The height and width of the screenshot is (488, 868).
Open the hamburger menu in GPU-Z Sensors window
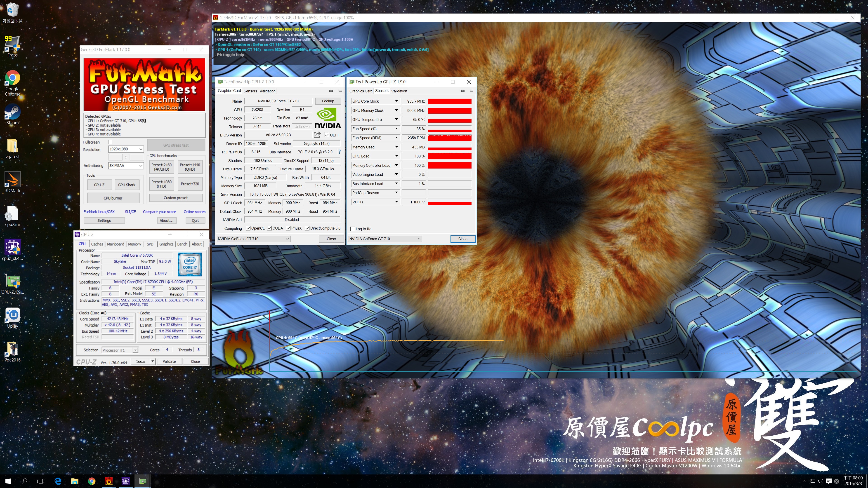point(472,91)
